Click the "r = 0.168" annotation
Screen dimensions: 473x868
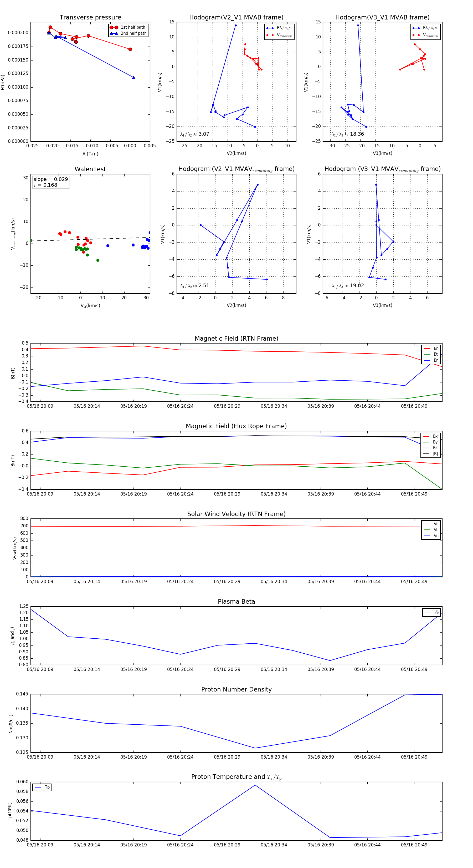[x=45, y=185]
